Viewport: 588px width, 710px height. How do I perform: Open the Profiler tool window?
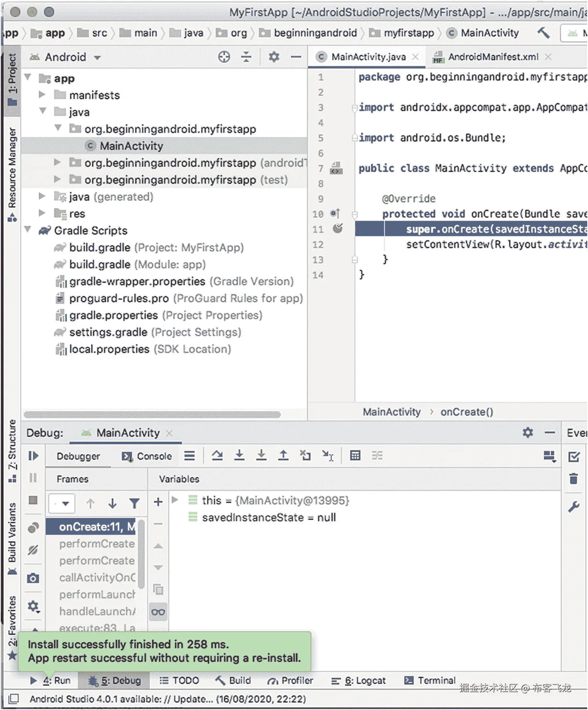[290, 681]
